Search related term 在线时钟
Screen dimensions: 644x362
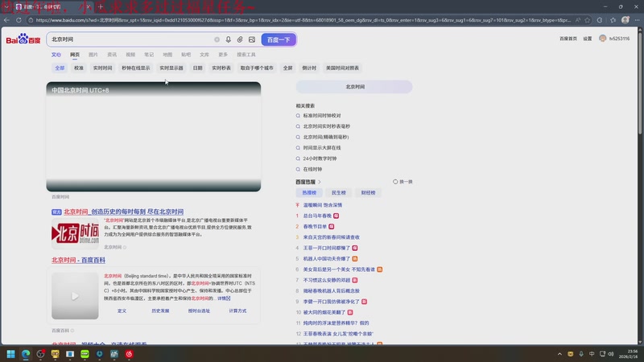312,169
